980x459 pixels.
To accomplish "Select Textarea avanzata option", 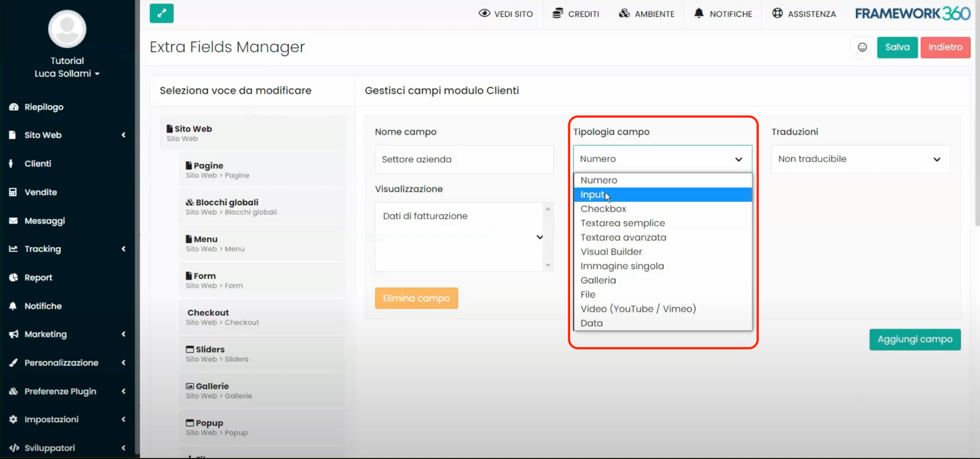I will (623, 238).
